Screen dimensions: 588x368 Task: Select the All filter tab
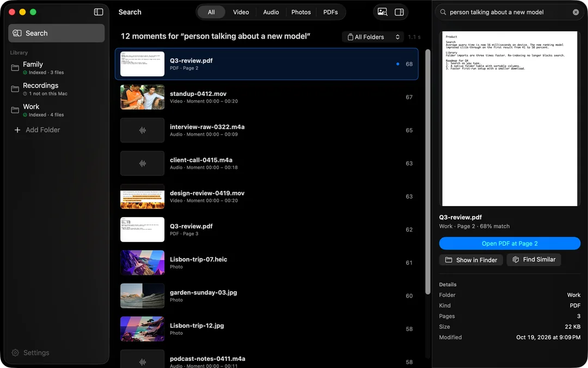[x=211, y=12]
